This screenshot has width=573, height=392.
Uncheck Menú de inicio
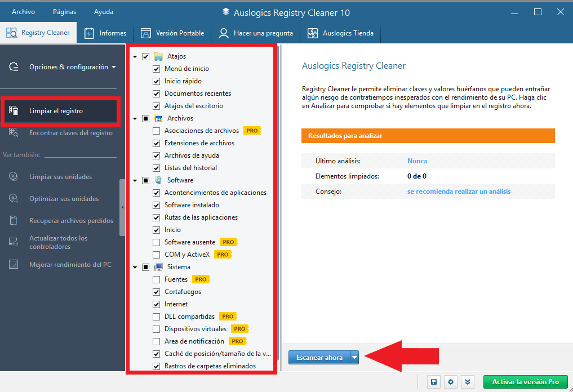pyautogui.click(x=157, y=69)
